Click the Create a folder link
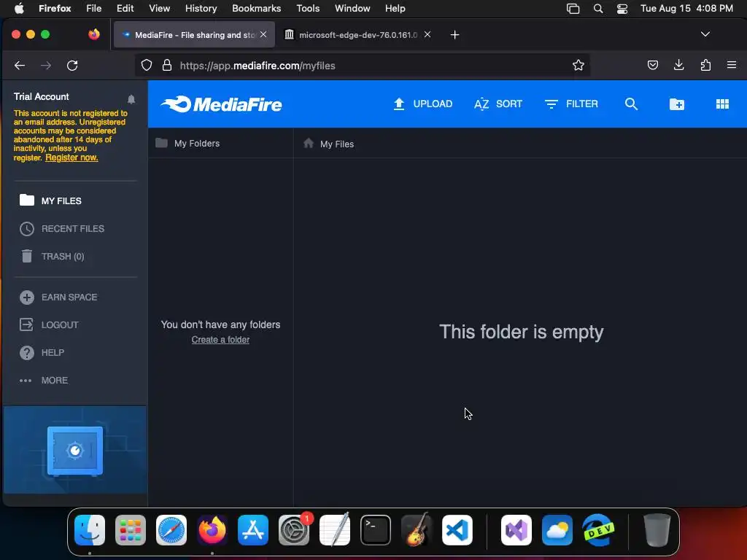The height and width of the screenshot is (560, 747). pyautogui.click(x=220, y=340)
